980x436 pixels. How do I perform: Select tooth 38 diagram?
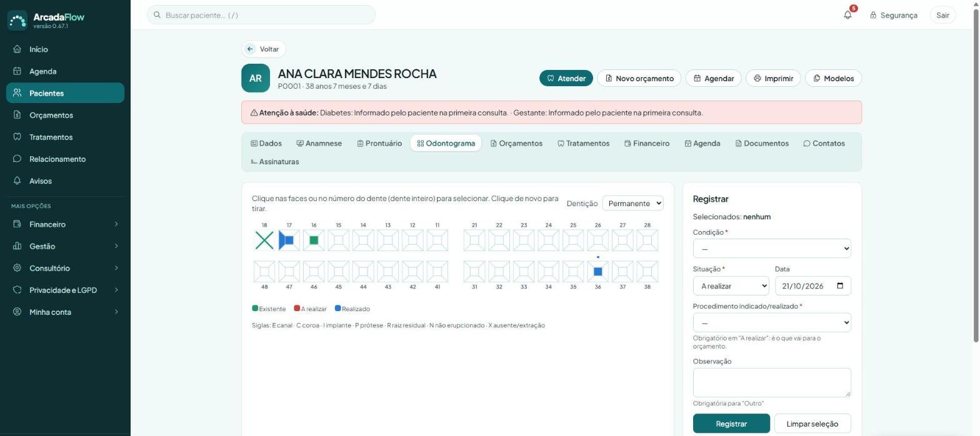point(647,272)
